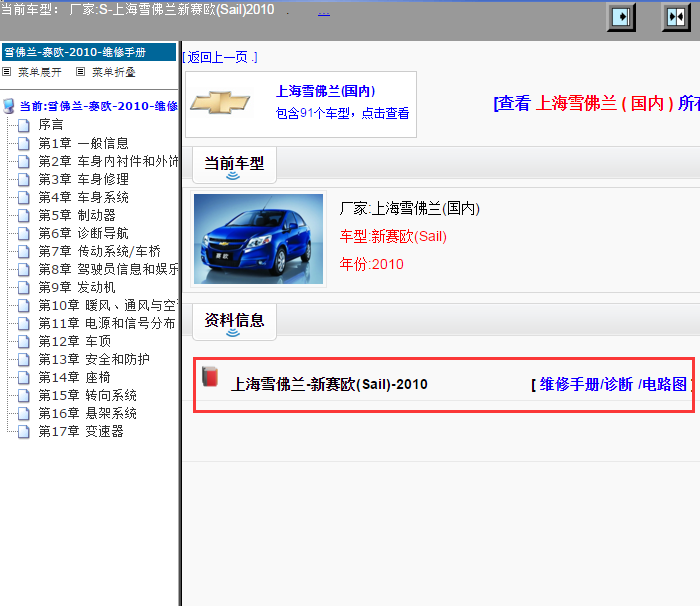Click the page icon beside 第3章 车身修理
The height and width of the screenshot is (606, 700).
pos(24,180)
